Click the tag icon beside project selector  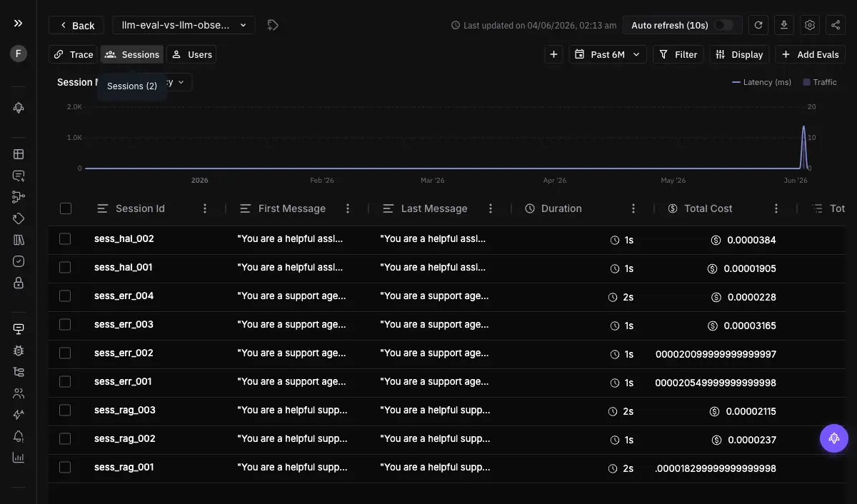click(x=273, y=25)
